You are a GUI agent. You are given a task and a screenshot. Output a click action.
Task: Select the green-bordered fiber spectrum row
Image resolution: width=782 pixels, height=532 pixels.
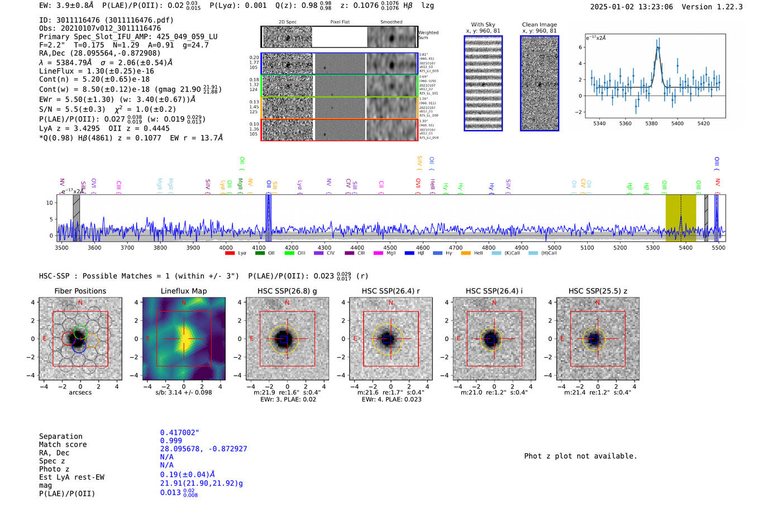click(x=339, y=86)
